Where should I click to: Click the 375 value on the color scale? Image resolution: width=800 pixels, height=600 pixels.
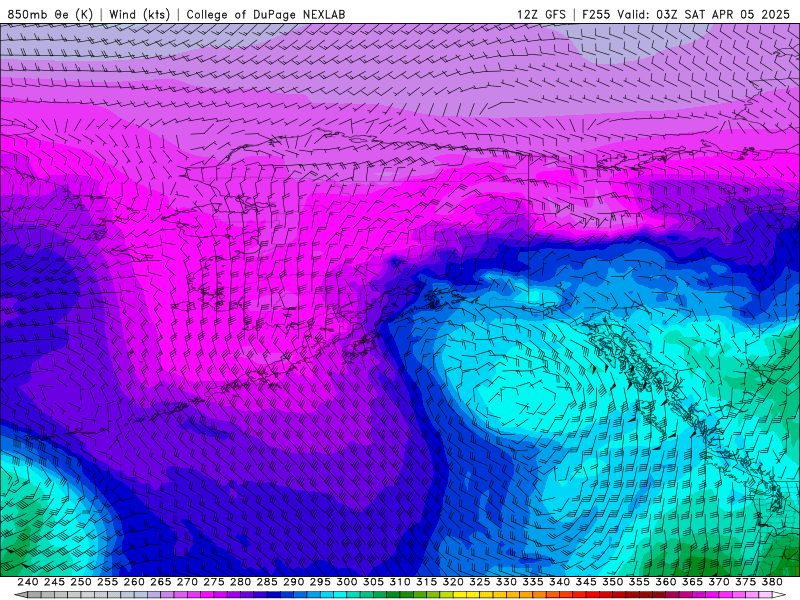click(745, 582)
